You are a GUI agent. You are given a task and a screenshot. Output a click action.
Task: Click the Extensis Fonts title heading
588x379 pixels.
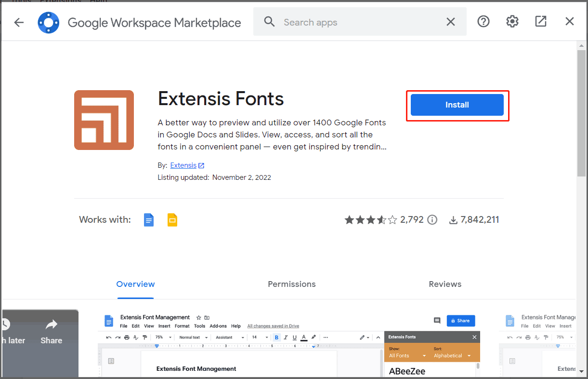coord(221,99)
